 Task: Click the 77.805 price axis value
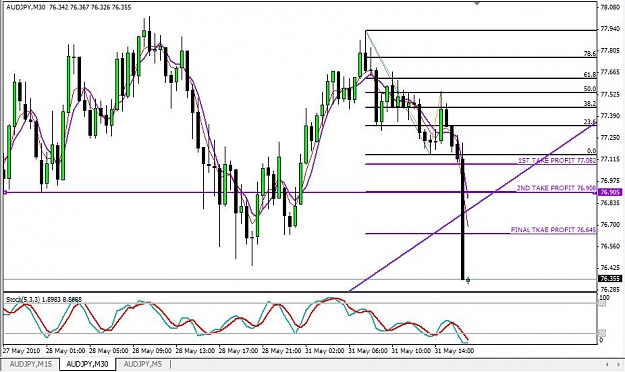[610, 51]
